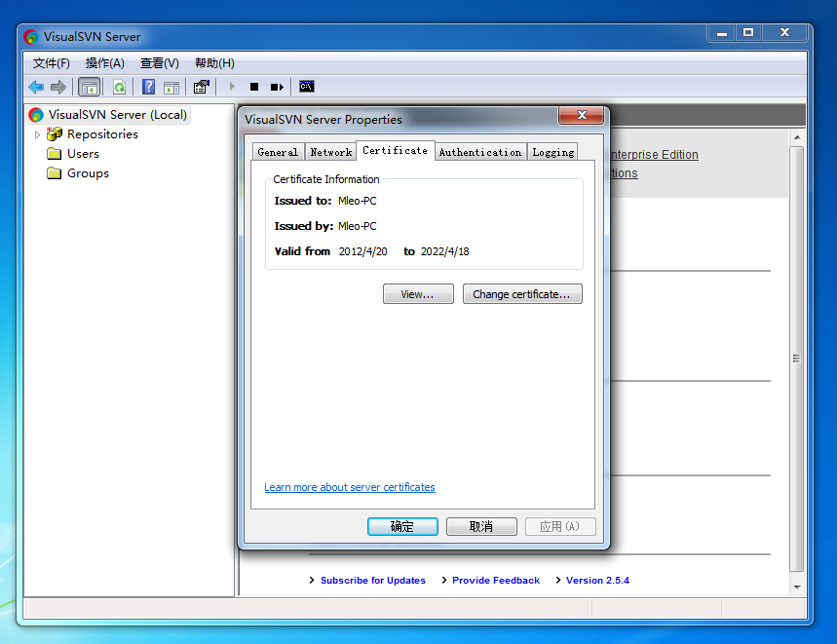Open Help with the question mark icon
Viewport: 837px width, 644px height.
click(148, 87)
